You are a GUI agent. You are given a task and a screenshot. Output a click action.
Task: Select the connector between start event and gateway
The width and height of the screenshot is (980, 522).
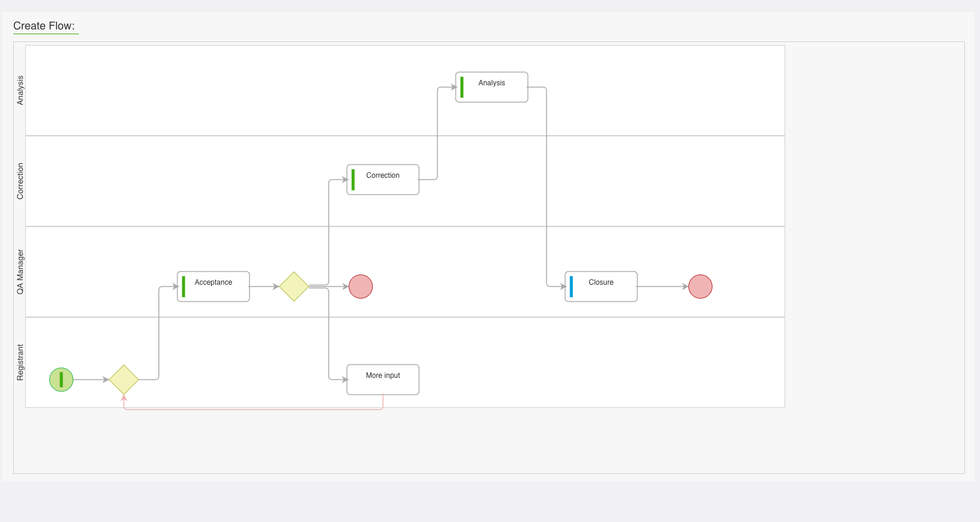(x=90, y=380)
